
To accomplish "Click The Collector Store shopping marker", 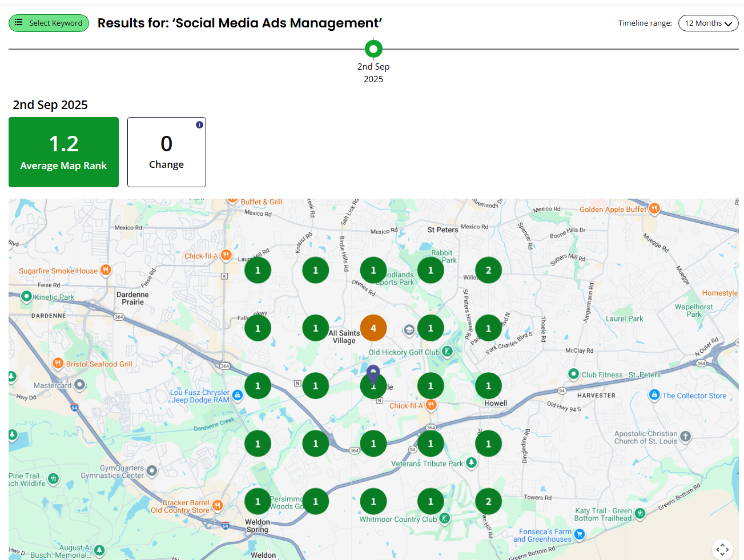I will tap(654, 395).
